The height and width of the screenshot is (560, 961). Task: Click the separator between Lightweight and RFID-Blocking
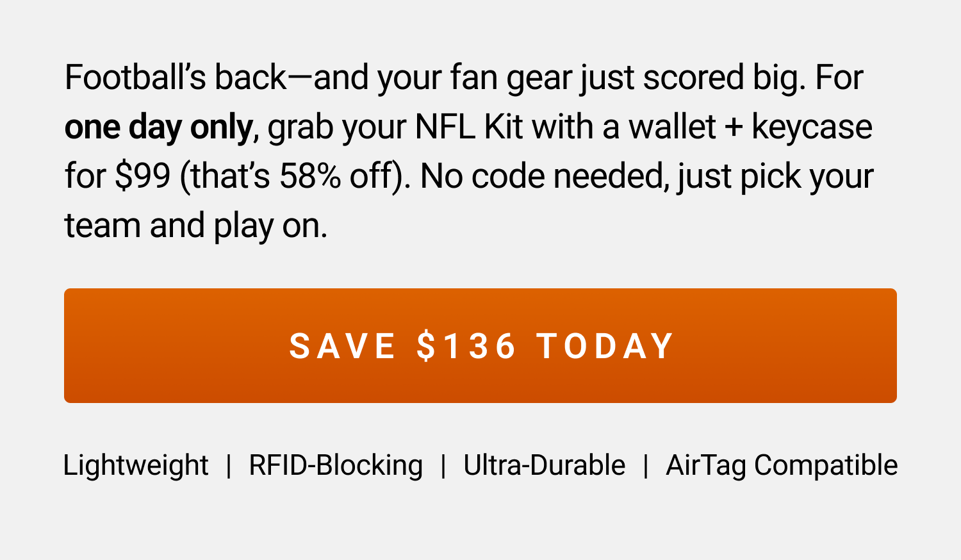click(230, 465)
